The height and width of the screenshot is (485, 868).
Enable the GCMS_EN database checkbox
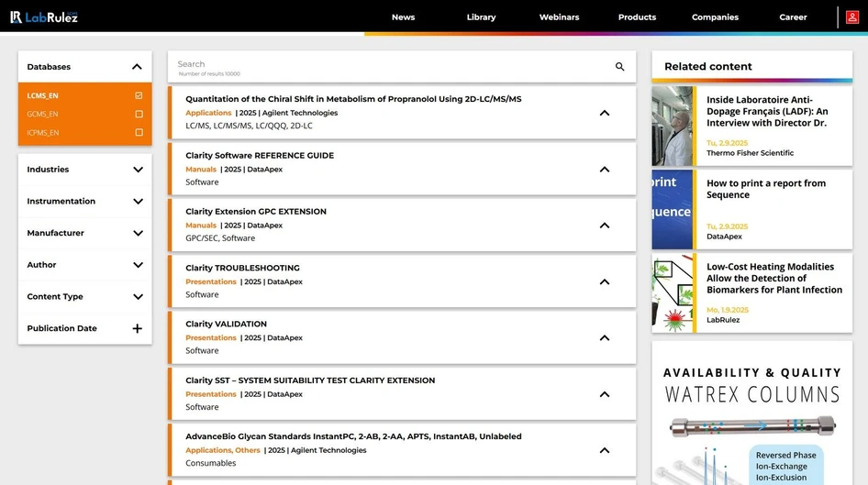tap(139, 114)
